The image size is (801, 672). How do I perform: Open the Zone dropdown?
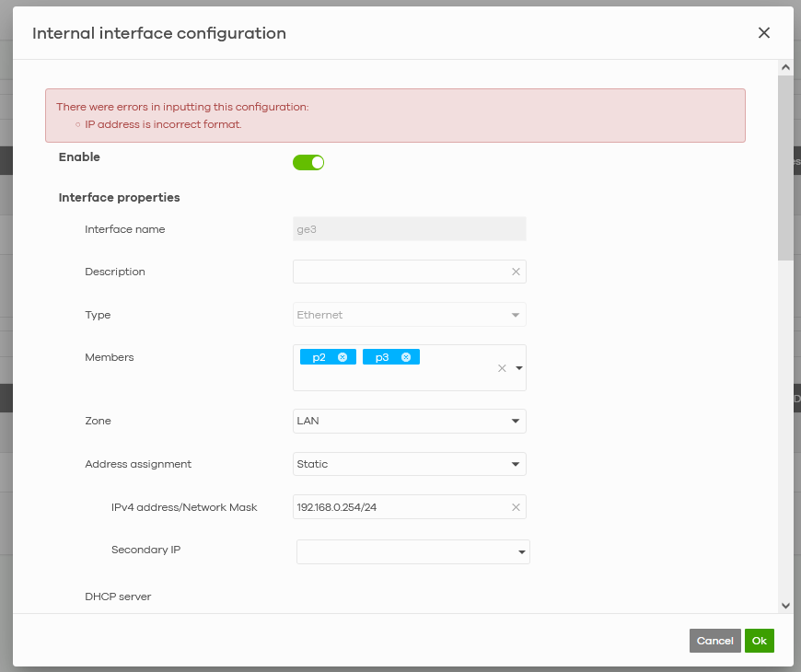[x=410, y=421]
